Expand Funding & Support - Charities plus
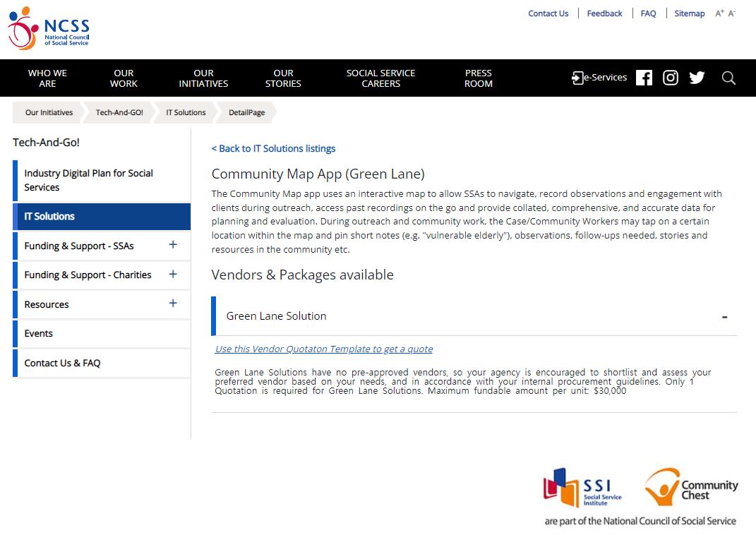Viewport: 756px width, 535px height. tap(173, 275)
